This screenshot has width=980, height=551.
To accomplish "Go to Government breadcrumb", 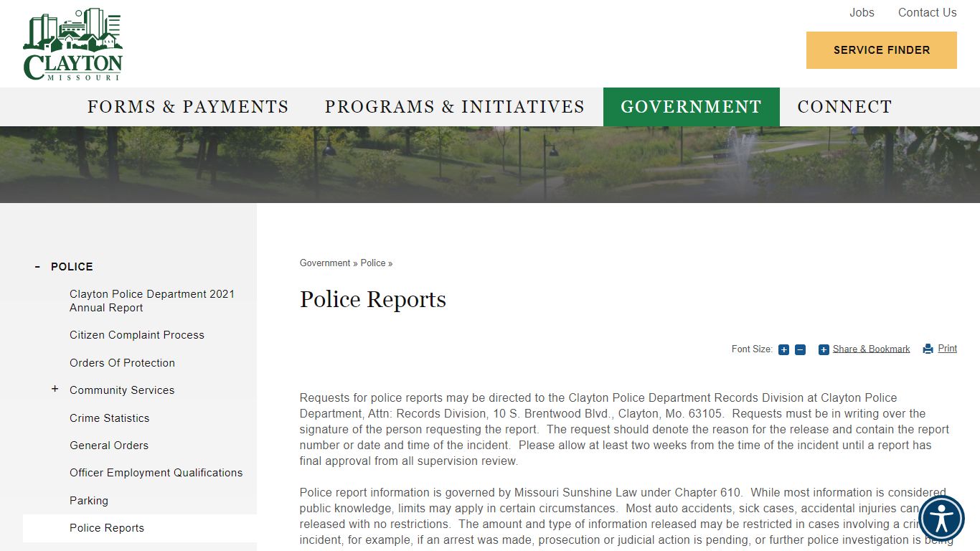I will 325,263.
